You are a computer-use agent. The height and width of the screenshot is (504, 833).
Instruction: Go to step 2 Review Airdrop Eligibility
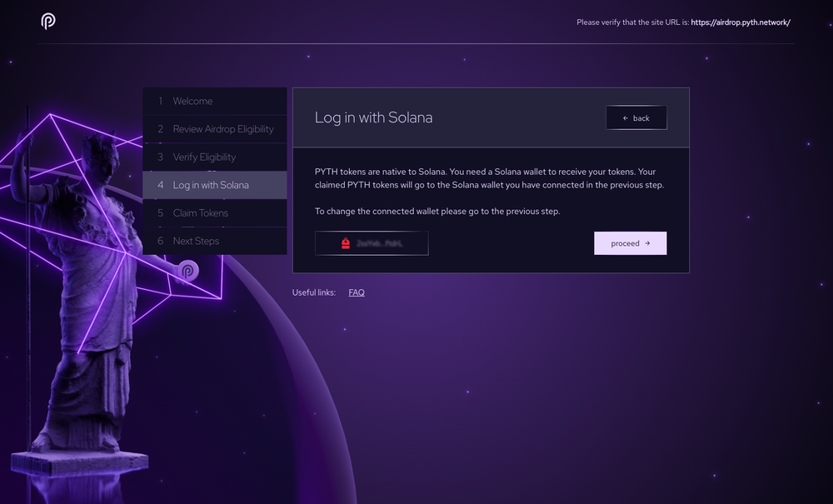pos(215,129)
